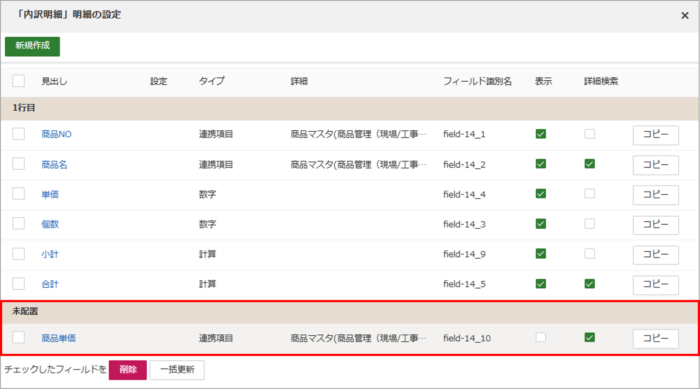The height and width of the screenshot is (389, 700).
Task: Untick 表示 checkbox for 小計
Action: tap(541, 253)
